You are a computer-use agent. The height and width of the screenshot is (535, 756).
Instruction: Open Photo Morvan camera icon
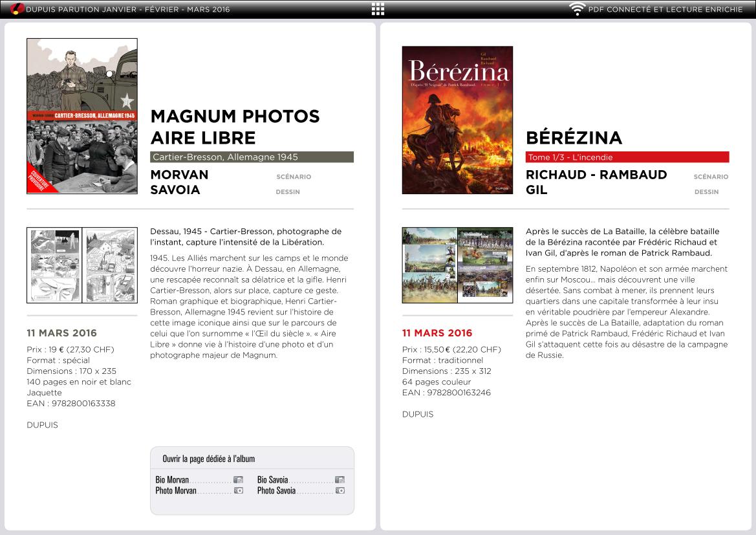pyautogui.click(x=238, y=491)
